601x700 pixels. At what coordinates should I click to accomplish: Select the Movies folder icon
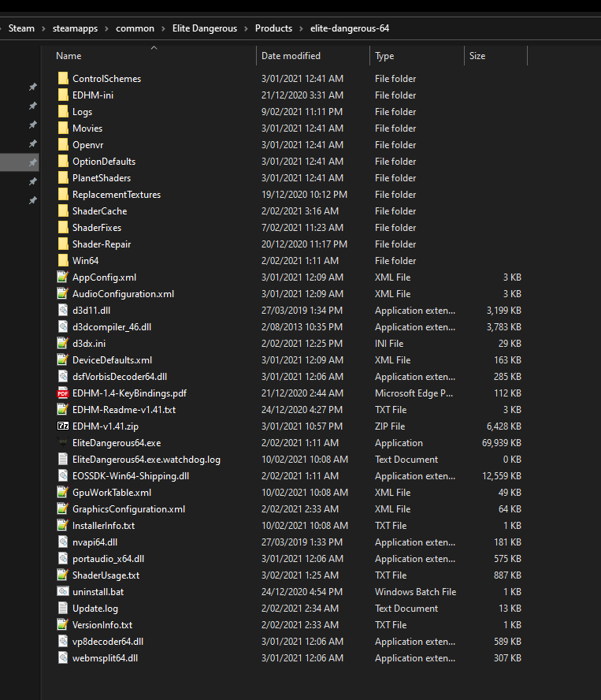tap(63, 128)
